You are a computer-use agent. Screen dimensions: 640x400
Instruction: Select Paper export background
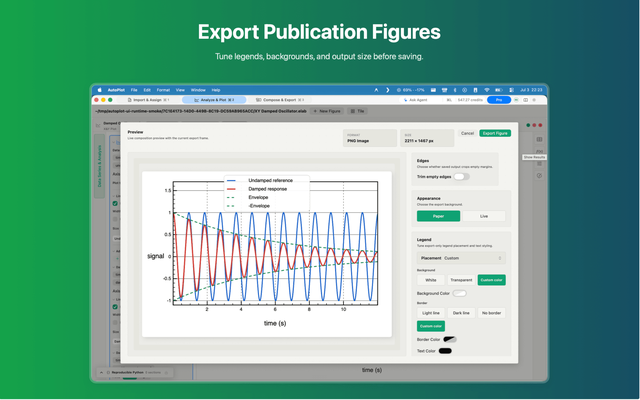(x=438, y=216)
